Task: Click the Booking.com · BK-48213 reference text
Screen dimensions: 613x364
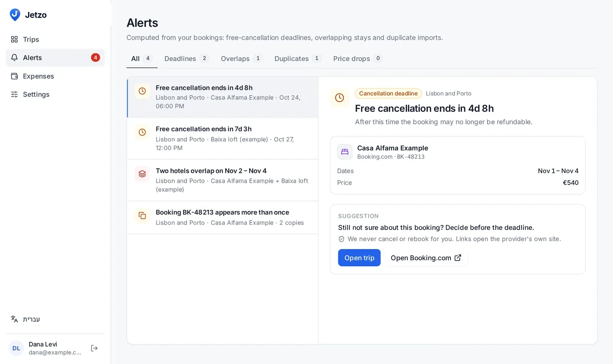Action: [x=391, y=157]
